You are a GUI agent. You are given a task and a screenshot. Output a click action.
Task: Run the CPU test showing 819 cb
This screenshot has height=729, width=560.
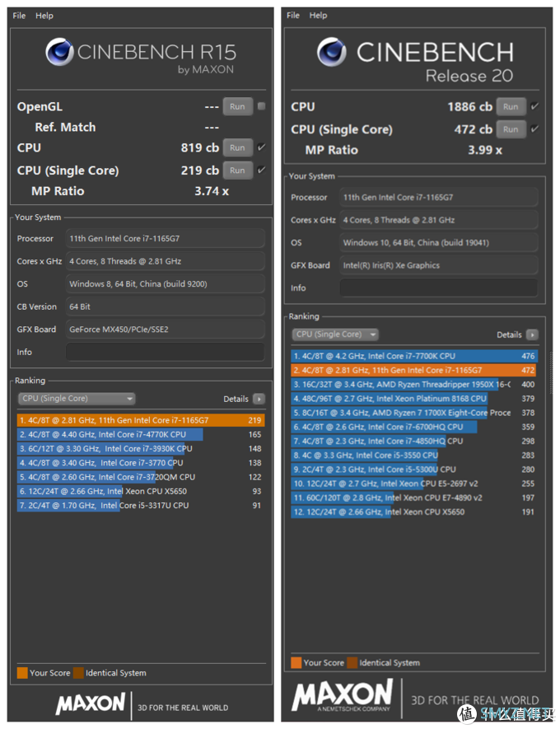coord(237,147)
